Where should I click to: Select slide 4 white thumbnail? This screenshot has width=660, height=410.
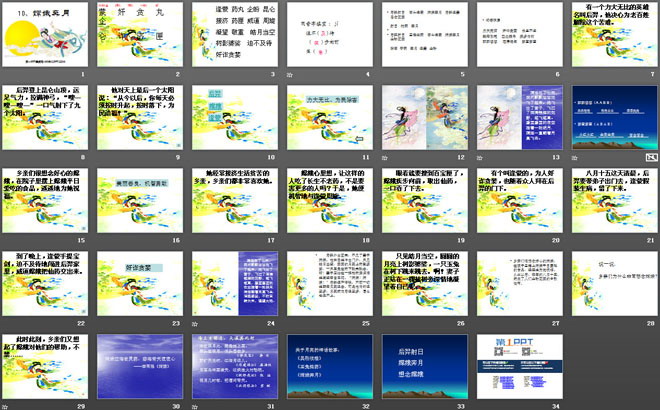click(x=330, y=35)
